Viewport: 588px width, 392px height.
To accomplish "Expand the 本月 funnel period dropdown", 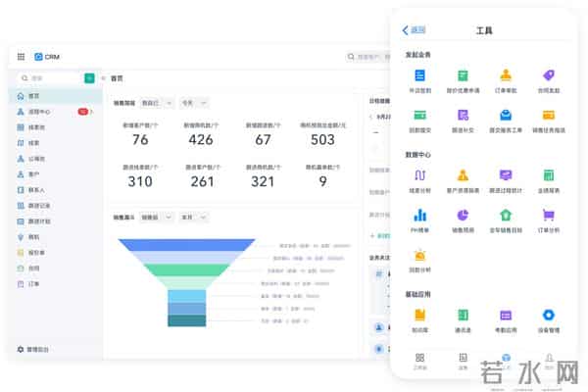I will pos(194,217).
